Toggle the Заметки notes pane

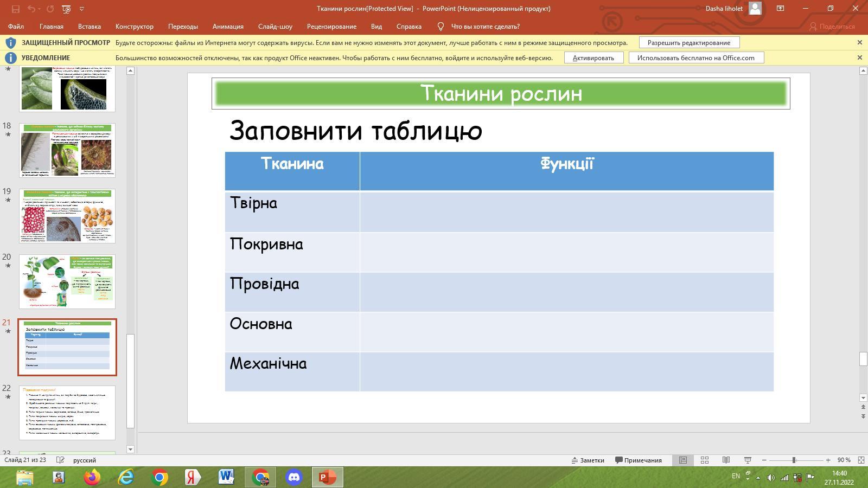588,460
